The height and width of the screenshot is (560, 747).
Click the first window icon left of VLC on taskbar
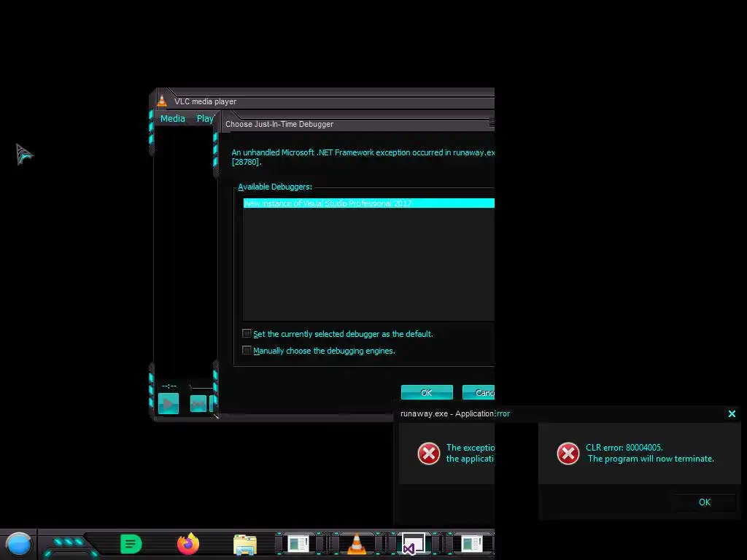pos(298,544)
